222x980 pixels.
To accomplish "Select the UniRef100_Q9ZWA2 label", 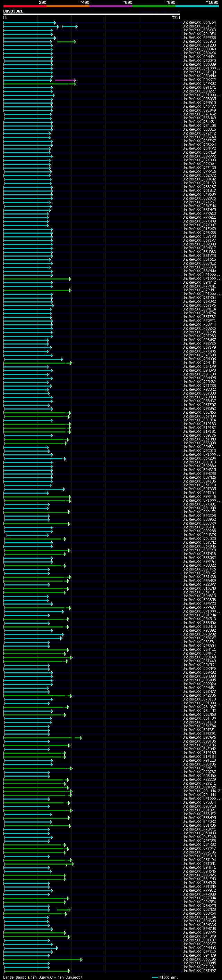I will [x=199, y=408].
